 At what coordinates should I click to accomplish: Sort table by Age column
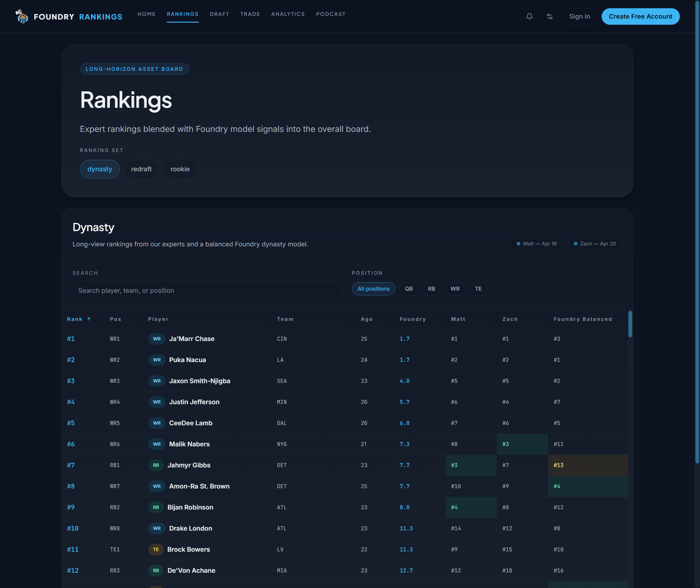367,319
